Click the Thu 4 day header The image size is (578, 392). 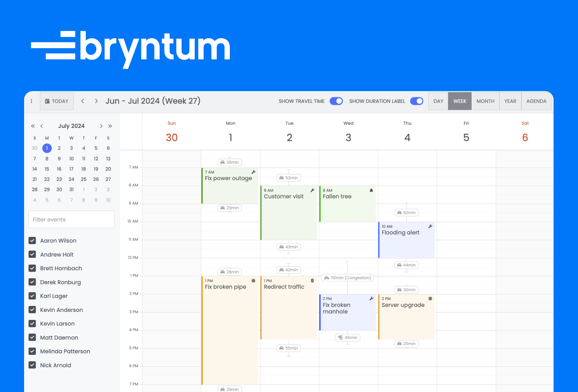click(407, 132)
